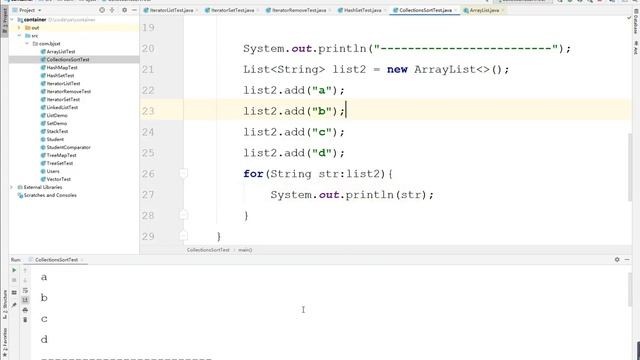Click the Run console vertical scrollbar

point(630,290)
